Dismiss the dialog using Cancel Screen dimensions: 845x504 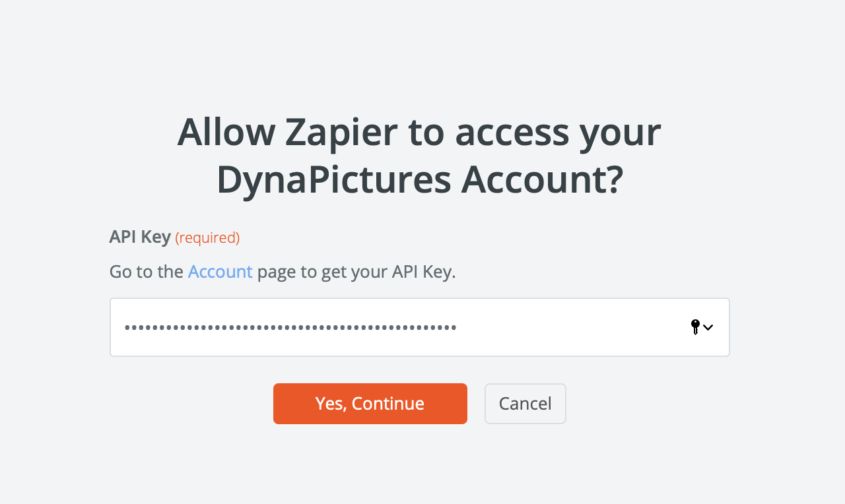point(525,403)
